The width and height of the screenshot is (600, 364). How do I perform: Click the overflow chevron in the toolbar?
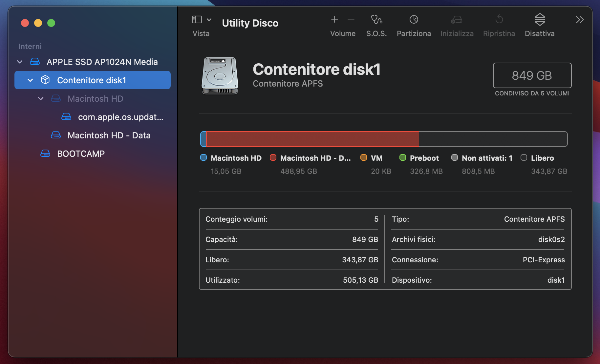(x=580, y=20)
